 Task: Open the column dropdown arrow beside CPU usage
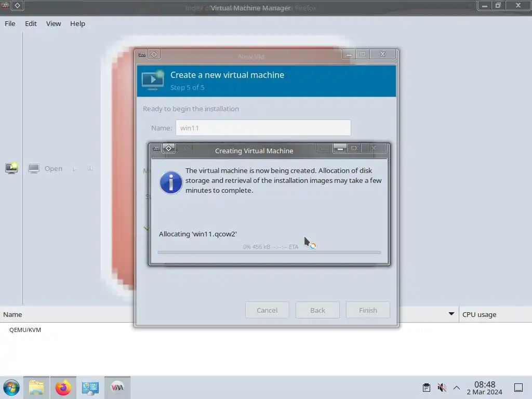tap(451, 314)
